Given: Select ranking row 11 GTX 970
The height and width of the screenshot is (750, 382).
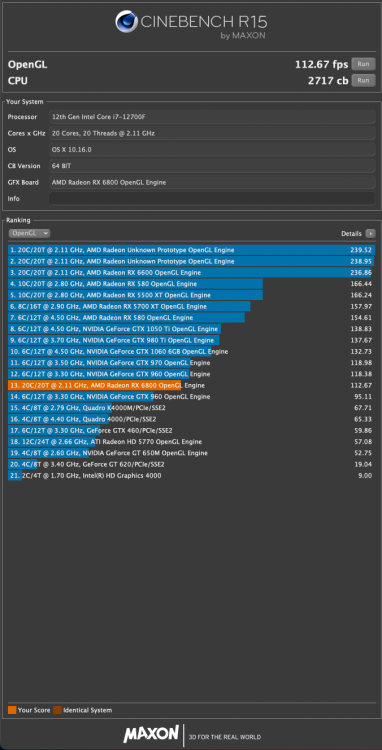Looking at the screenshot, I should [192, 363].
